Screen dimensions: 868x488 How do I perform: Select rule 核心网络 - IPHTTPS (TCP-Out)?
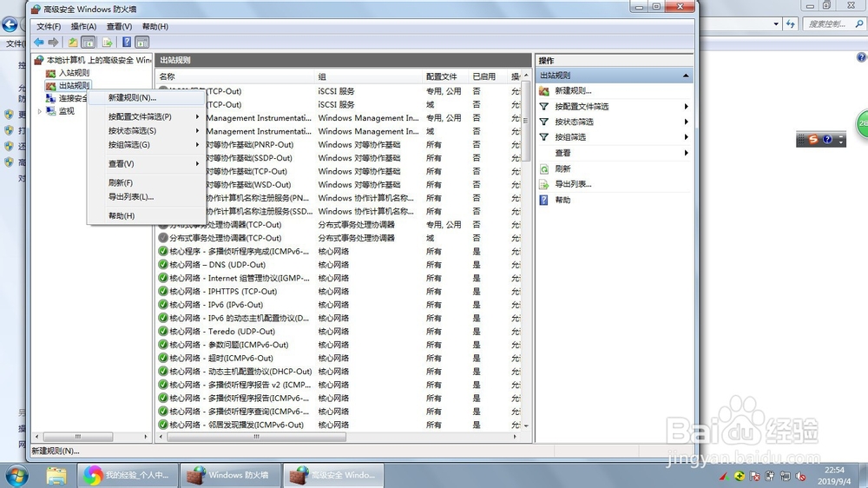[x=223, y=292]
